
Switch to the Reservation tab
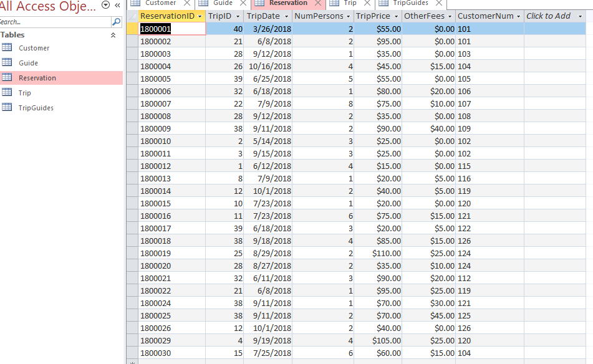click(x=288, y=3)
